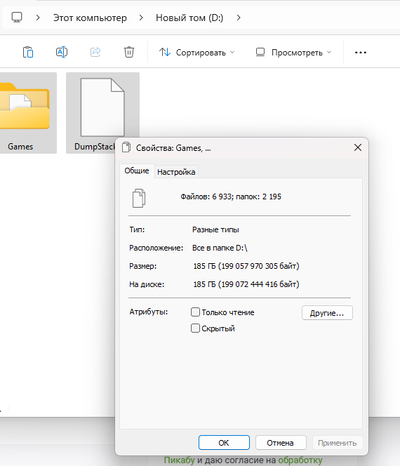Click the Отмена button
This screenshot has width=400, height=466.
click(280, 443)
